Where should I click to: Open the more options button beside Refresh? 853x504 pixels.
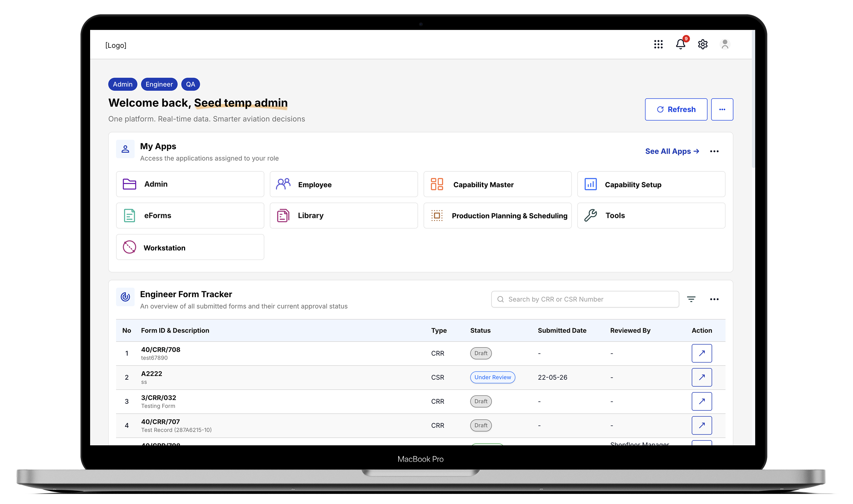click(722, 109)
